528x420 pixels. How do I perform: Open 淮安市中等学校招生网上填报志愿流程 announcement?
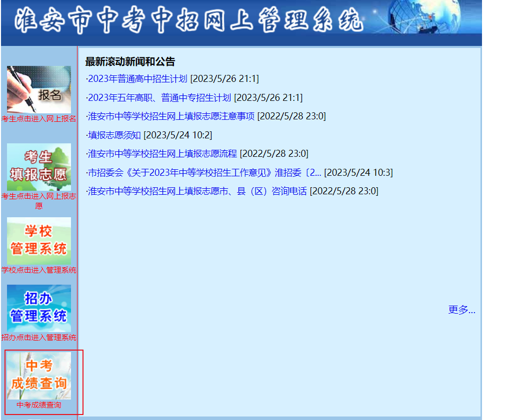coord(162,154)
